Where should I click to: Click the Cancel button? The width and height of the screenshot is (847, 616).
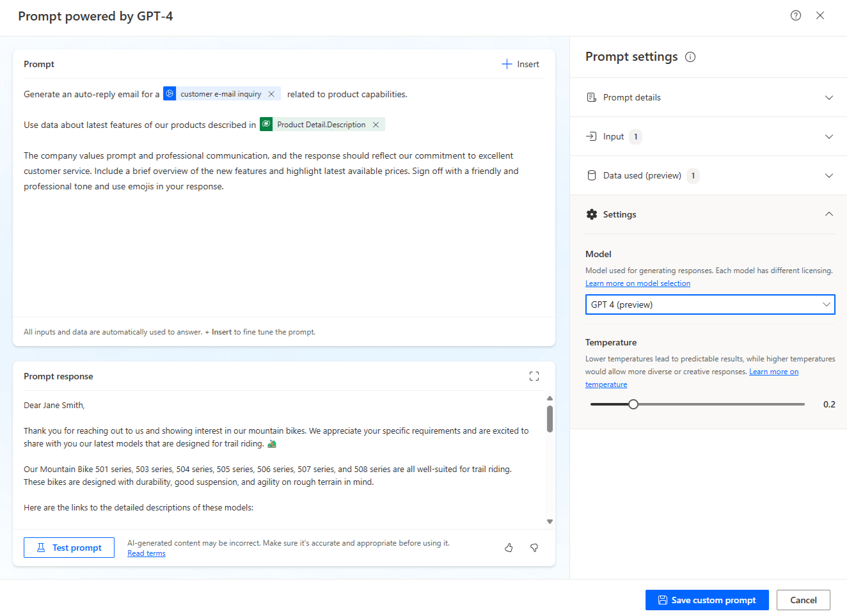(803, 600)
